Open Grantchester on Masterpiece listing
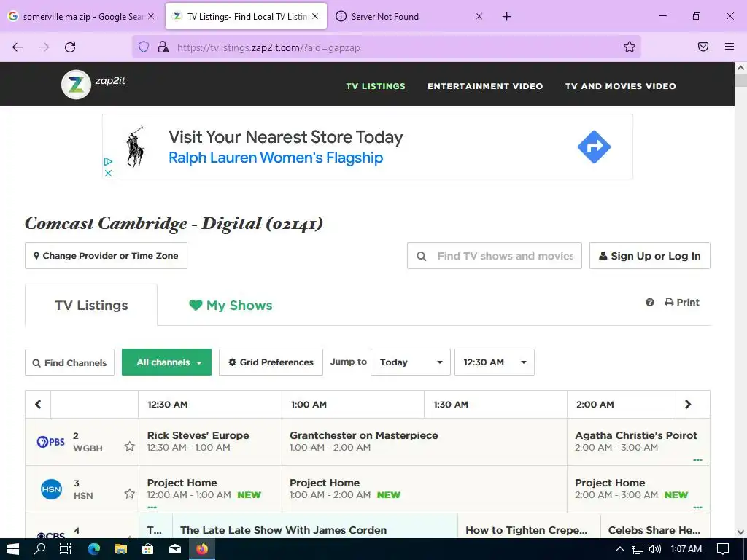This screenshot has width=747, height=560. (424, 441)
